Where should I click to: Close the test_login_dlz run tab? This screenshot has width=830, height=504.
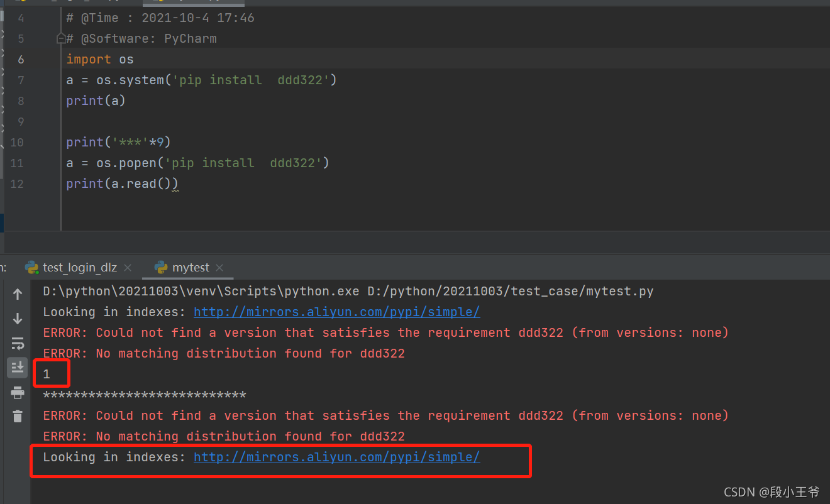click(128, 268)
